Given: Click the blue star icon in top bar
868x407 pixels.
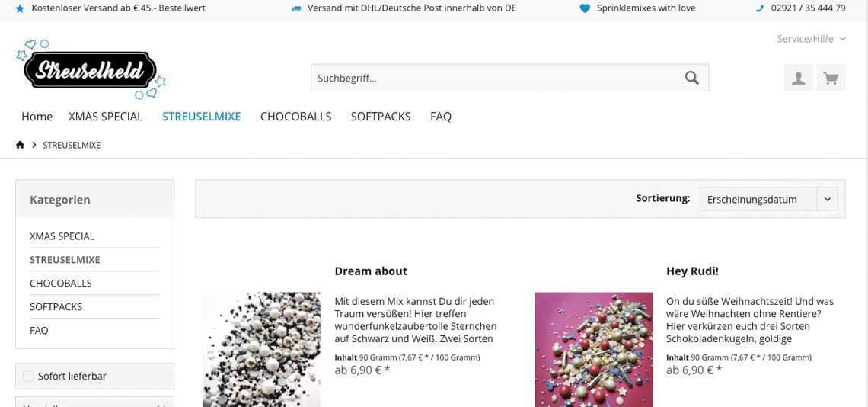Looking at the screenshot, I should tap(20, 8).
